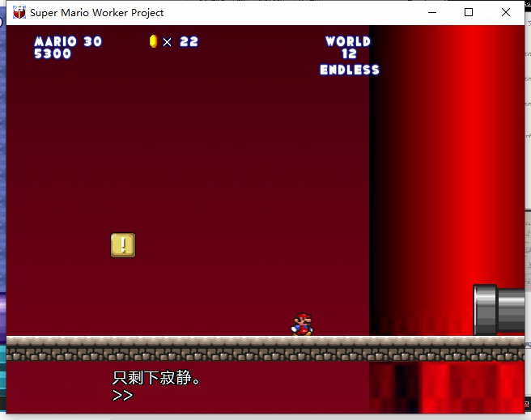
Task: Click the dialogue text 只剩下寂静。
Action: [x=155, y=378]
